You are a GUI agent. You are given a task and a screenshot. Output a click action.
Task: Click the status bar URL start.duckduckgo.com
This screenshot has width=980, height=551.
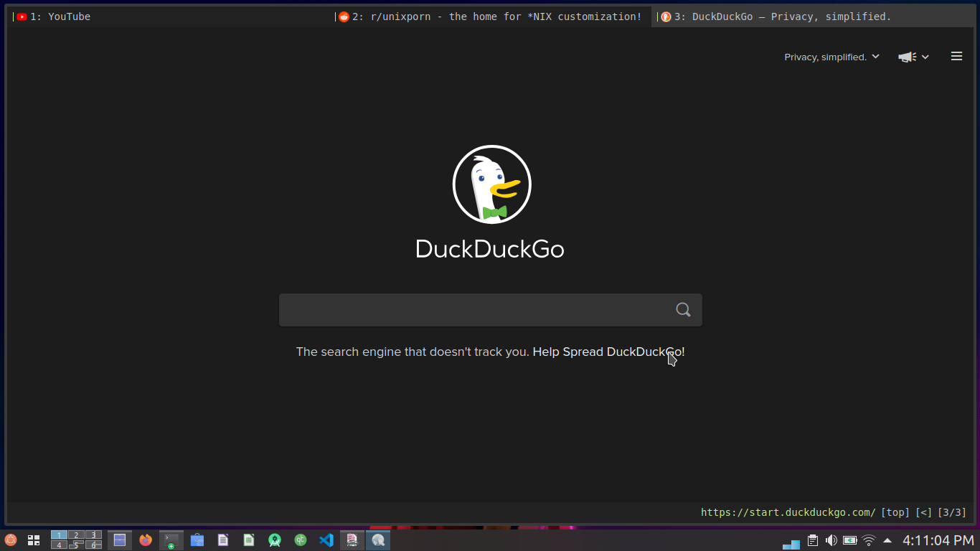[788, 512]
